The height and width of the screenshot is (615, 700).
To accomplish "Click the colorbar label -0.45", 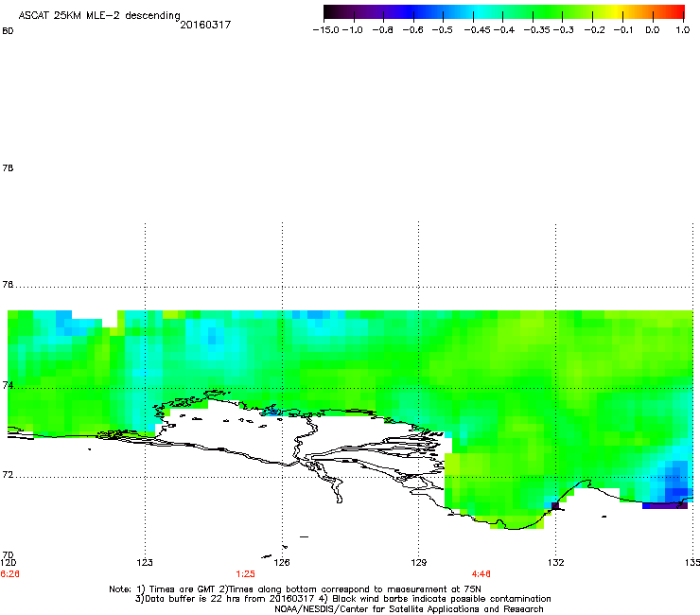I will (477, 30).
